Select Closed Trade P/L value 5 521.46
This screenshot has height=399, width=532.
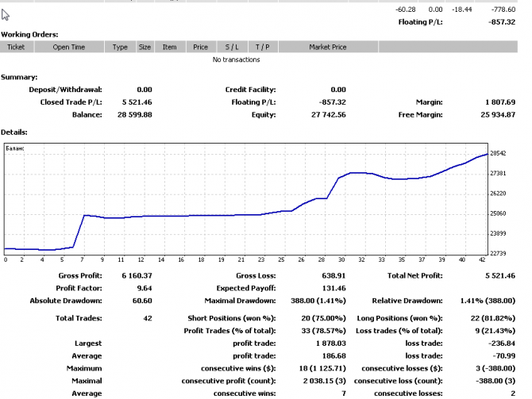point(137,102)
